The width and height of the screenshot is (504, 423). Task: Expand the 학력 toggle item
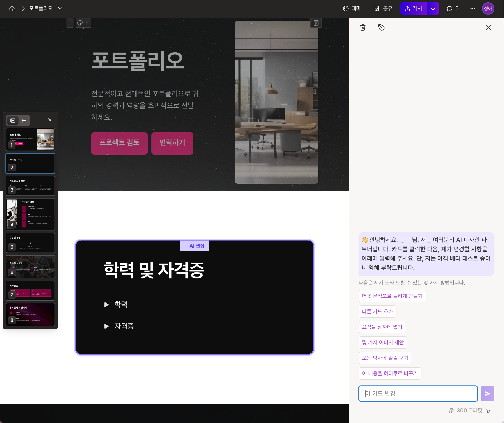(x=106, y=304)
